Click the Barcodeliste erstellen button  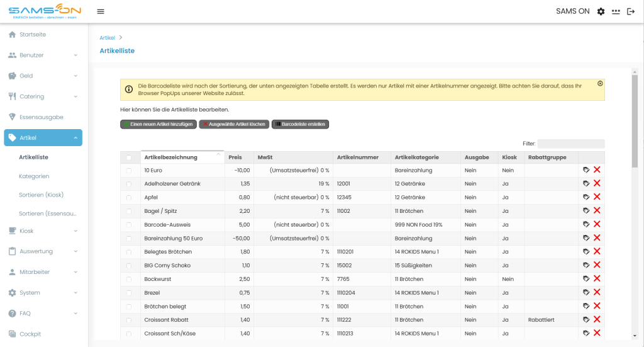300,124
